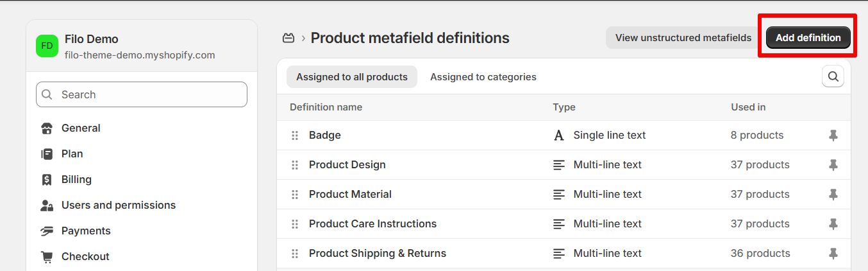Click pin icon for Product Shipping & Returns

[833, 254]
